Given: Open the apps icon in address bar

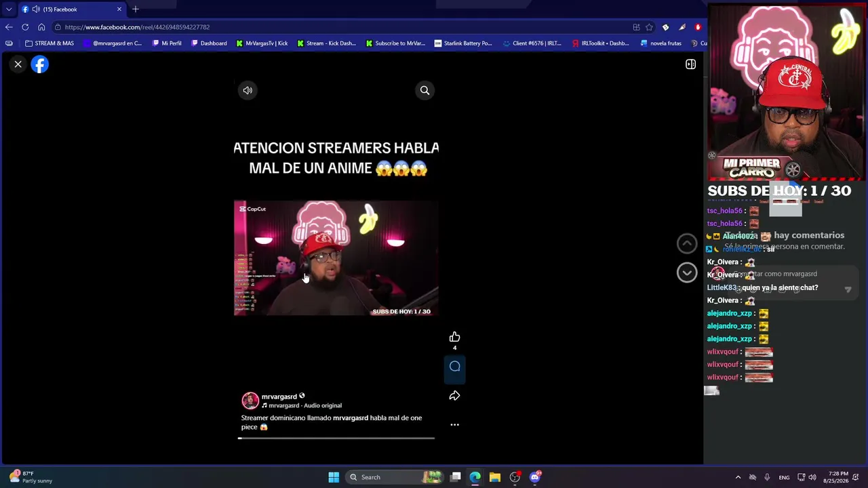Looking at the screenshot, I should [636, 27].
